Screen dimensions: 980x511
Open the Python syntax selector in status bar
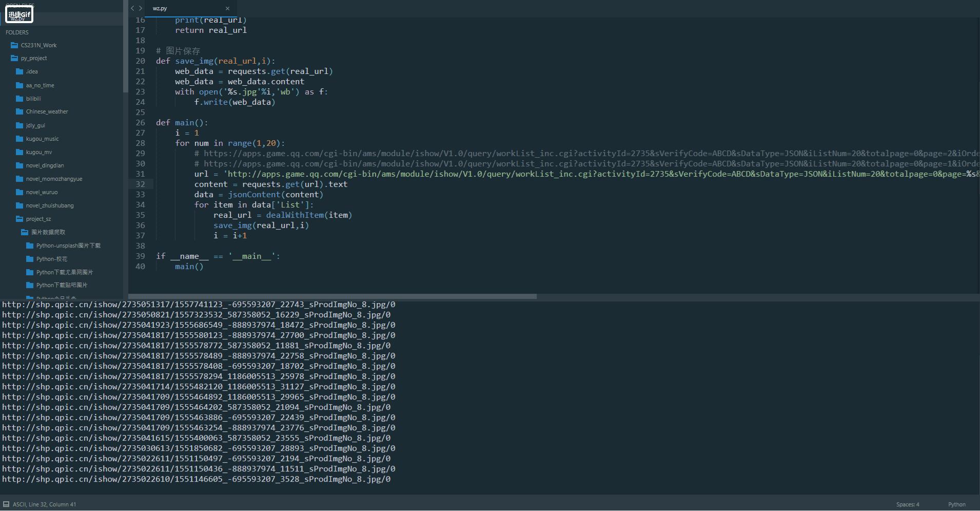pyautogui.click(x=956, y=504)
